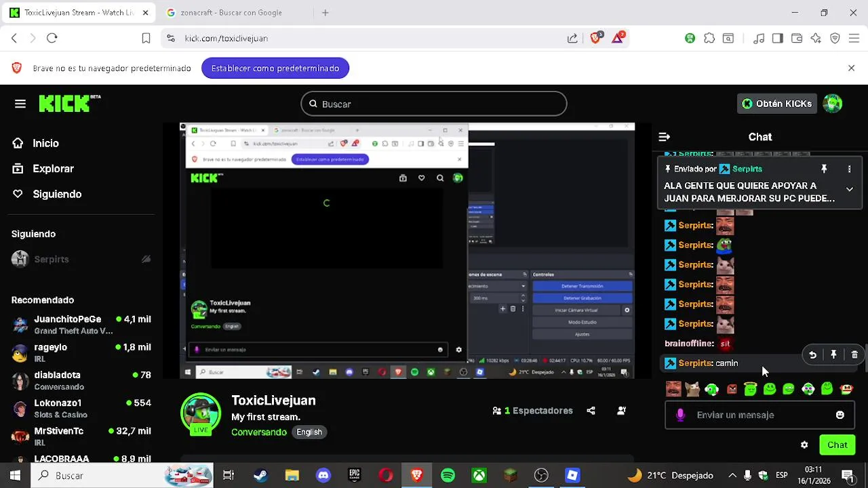This screenshot has height=488, width=868.
Task: Bookmark this page
Action: [x=146, y=38]
